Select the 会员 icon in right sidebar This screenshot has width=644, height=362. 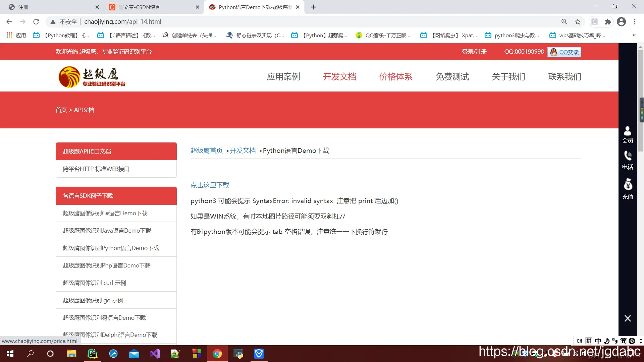[x=628, y=135]
